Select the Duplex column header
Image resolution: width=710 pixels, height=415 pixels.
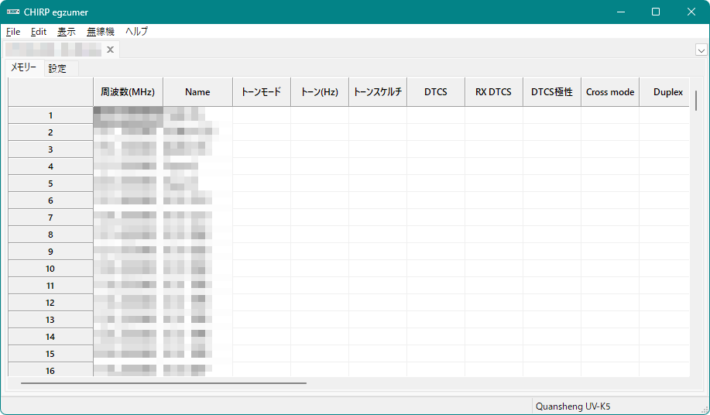tap(667, 92)
